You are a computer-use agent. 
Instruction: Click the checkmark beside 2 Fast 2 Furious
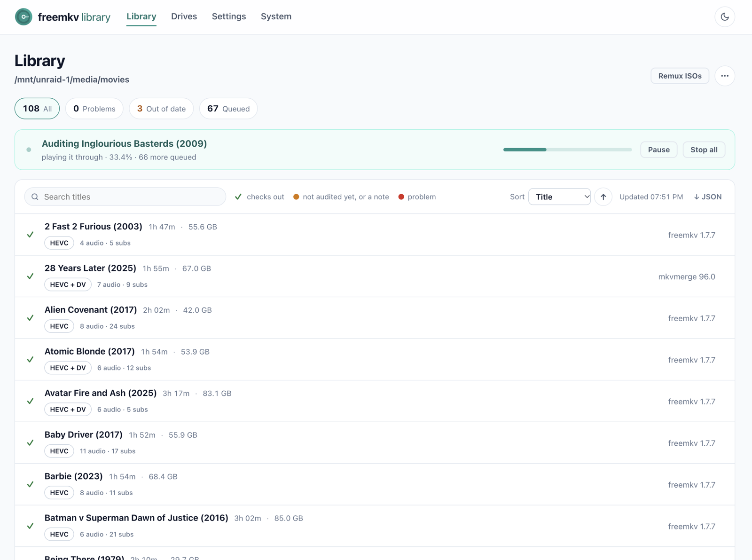click(x=31, y=235)
